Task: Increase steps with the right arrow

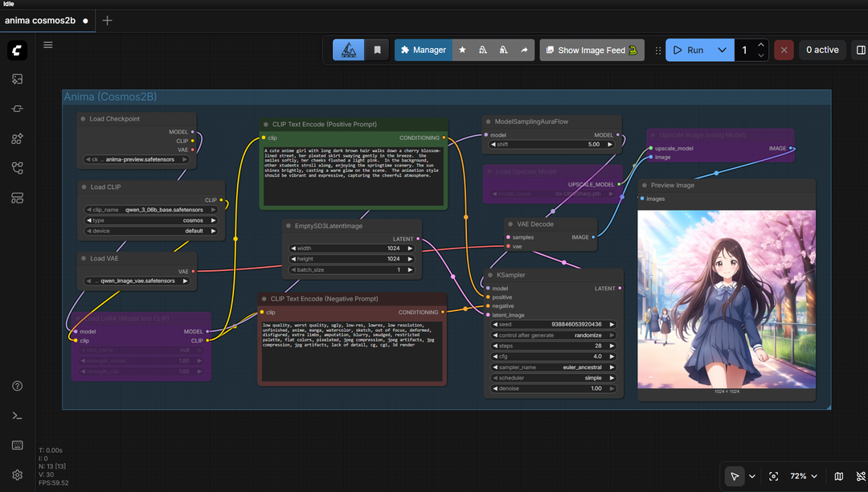Action: click(x=612, y=346)
